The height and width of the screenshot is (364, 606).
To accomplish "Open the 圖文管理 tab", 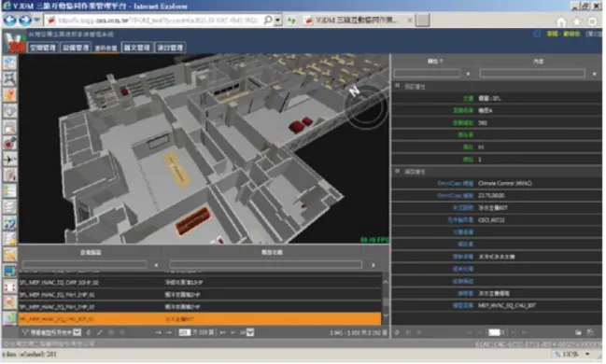I will (x=136, y=48).
